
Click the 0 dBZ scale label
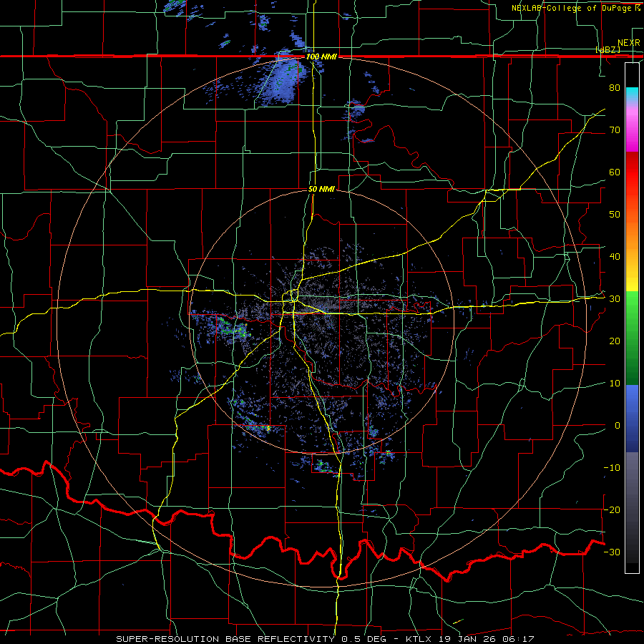pos(618,426)
